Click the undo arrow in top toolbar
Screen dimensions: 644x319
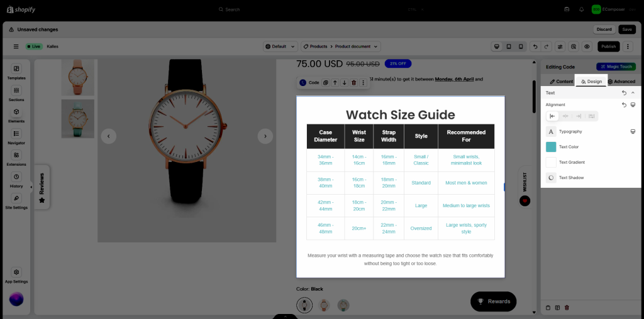(535, 46)
